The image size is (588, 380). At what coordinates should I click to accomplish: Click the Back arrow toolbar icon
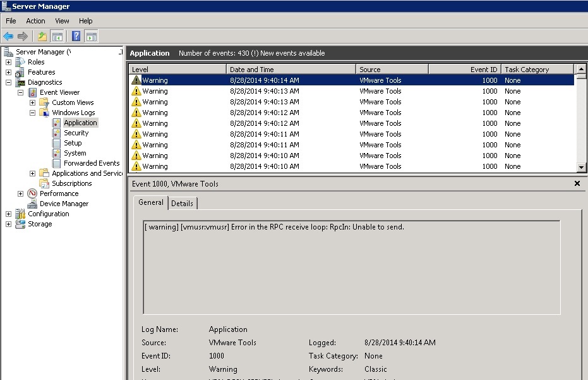coord(8,37)
